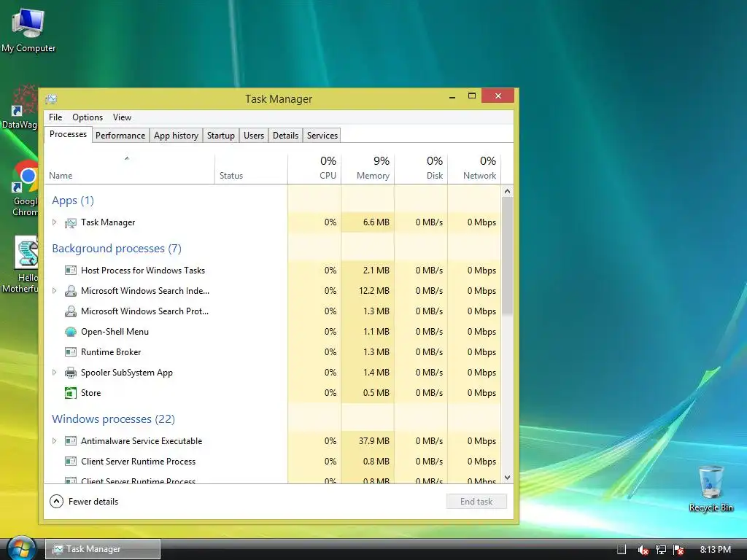Open the Recycle Bin desktop icon
747x560 pixels.
click(x=711, y=489)
